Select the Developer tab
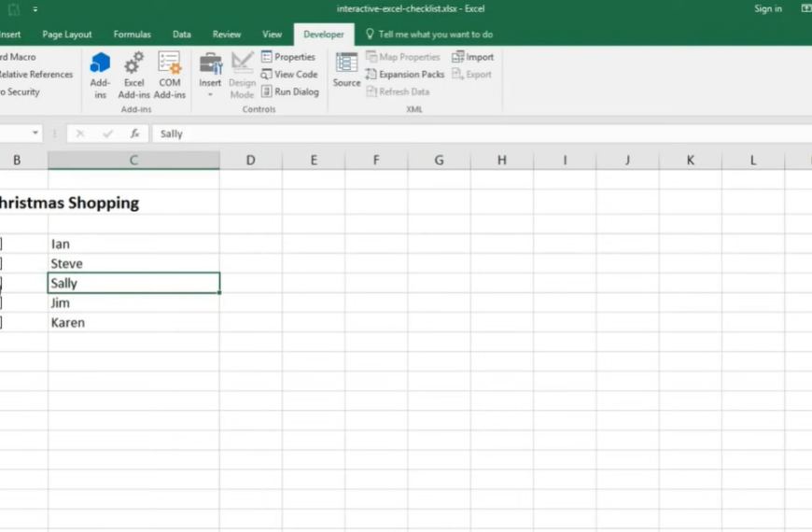This screenshot has height=532, width=812. coord(324,35)
